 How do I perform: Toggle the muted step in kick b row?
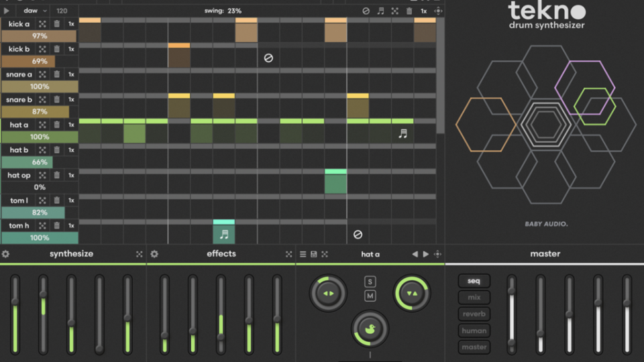(268, 58)
